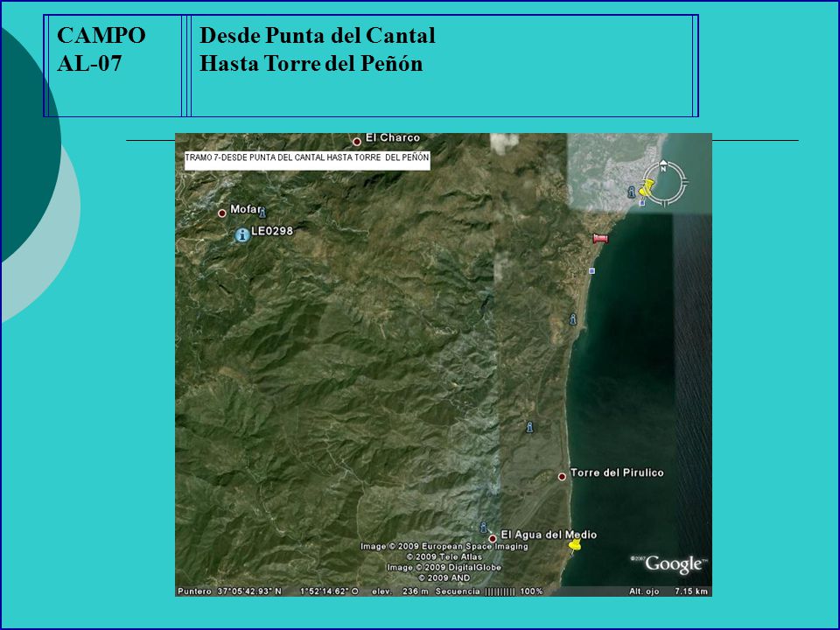Screen dimensions: 840x630
Task: Click the info icon just north of Torre del Pirulico
Action: [x=529, y=427]
